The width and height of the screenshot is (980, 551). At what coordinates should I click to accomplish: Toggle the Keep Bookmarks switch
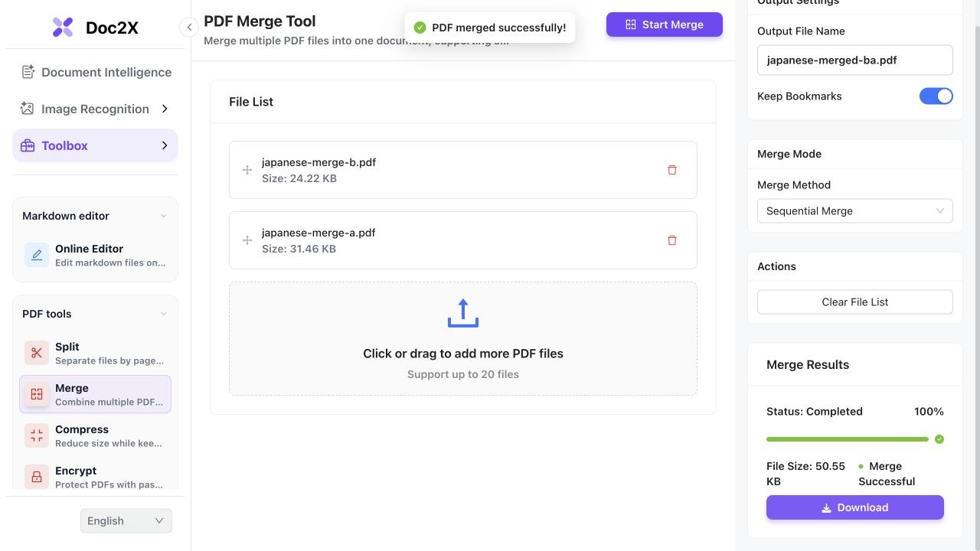[x=936, y=96]
